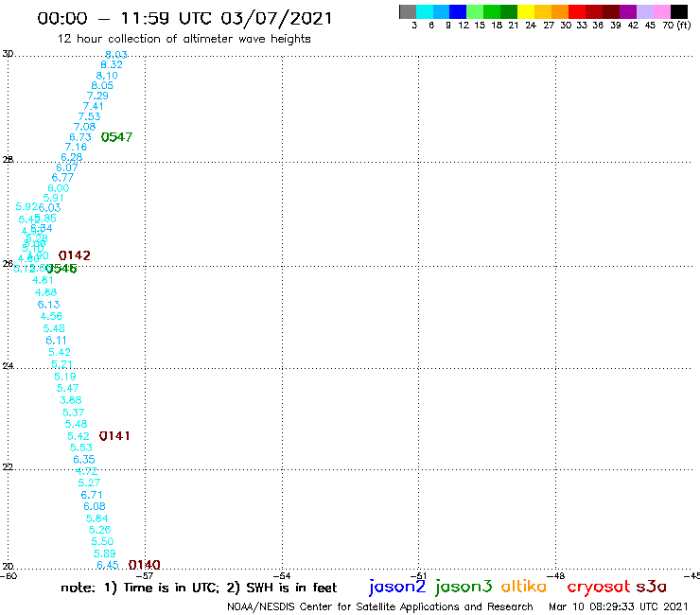This screenshot has width=700, height=615.
Task: Click the 6.77 wave height value
Action: tap(62, 178)
